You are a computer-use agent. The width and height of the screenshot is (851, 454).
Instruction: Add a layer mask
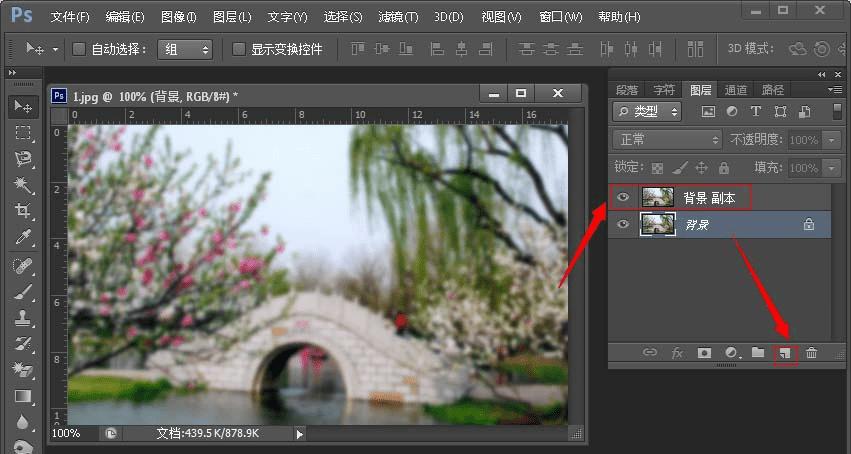click(704, 353)
